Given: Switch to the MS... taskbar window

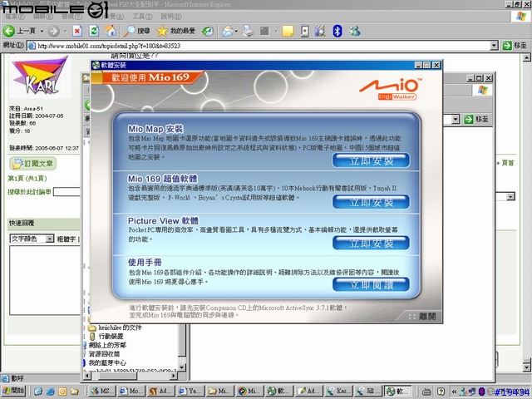Looking at the screenshot, I should 101,391.
